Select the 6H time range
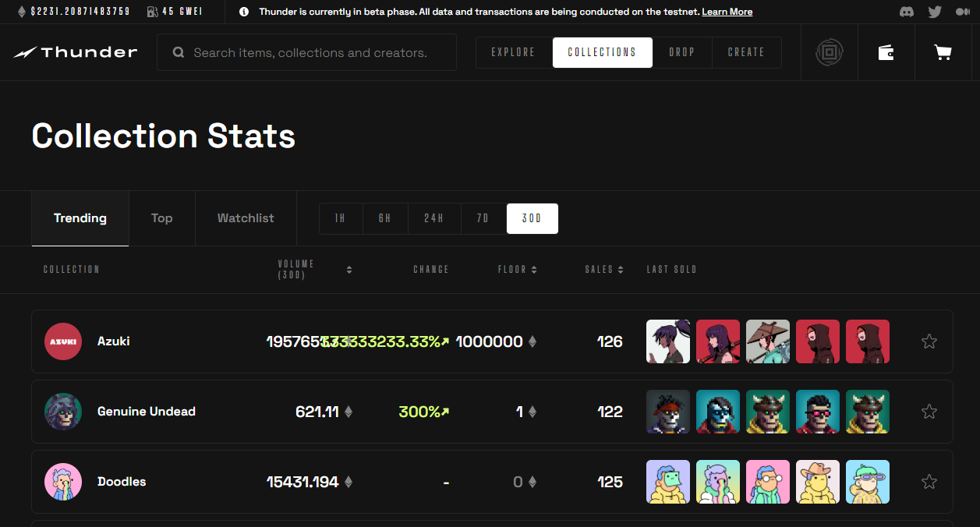 [385, 218]
